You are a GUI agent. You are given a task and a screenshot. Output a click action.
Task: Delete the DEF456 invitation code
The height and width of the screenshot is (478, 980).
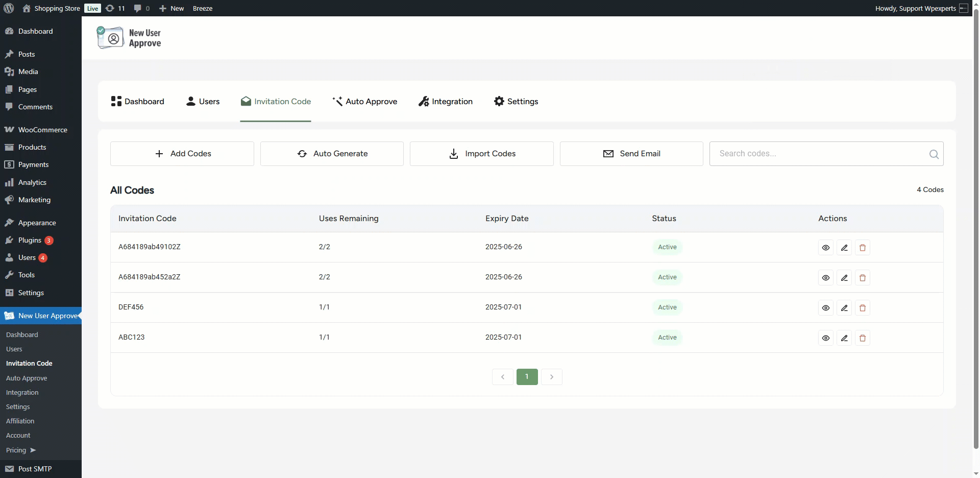click(863, 308)
